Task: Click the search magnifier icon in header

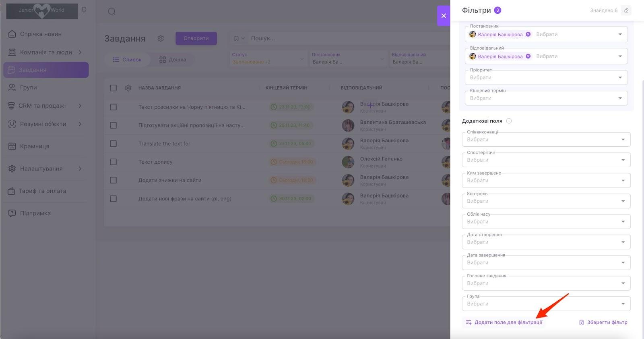Action: (111, 11)
